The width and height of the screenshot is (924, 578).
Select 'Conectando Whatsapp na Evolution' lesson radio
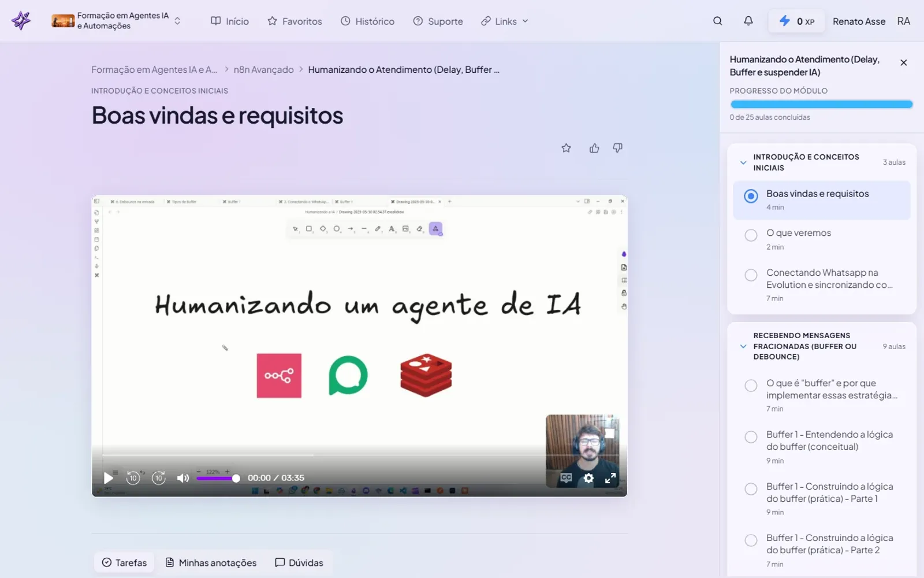[751, 275]
